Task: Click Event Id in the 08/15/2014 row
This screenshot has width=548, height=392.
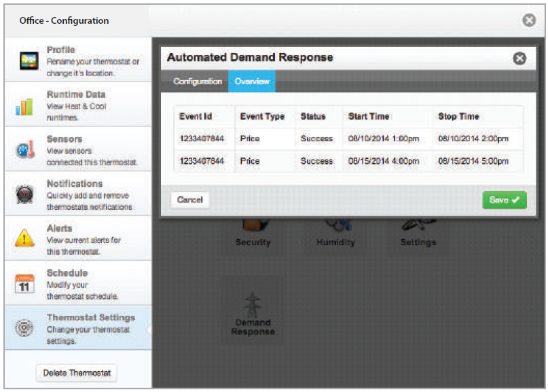Action: [x=202, y=161]
